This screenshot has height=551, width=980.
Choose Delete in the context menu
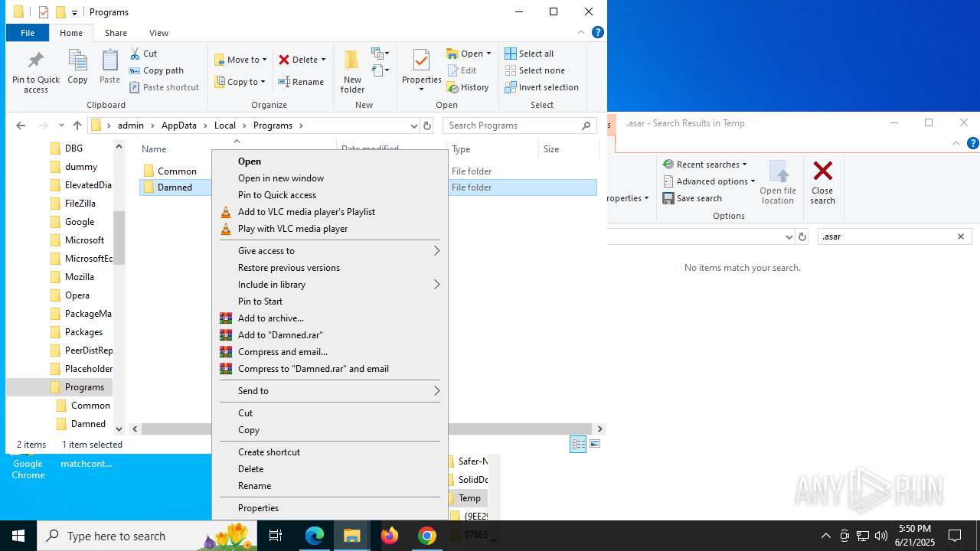click(x=250, y=469)
